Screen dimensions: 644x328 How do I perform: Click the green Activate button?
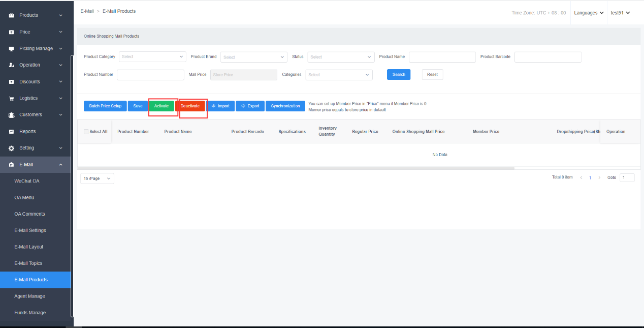[x=162, y=106]
